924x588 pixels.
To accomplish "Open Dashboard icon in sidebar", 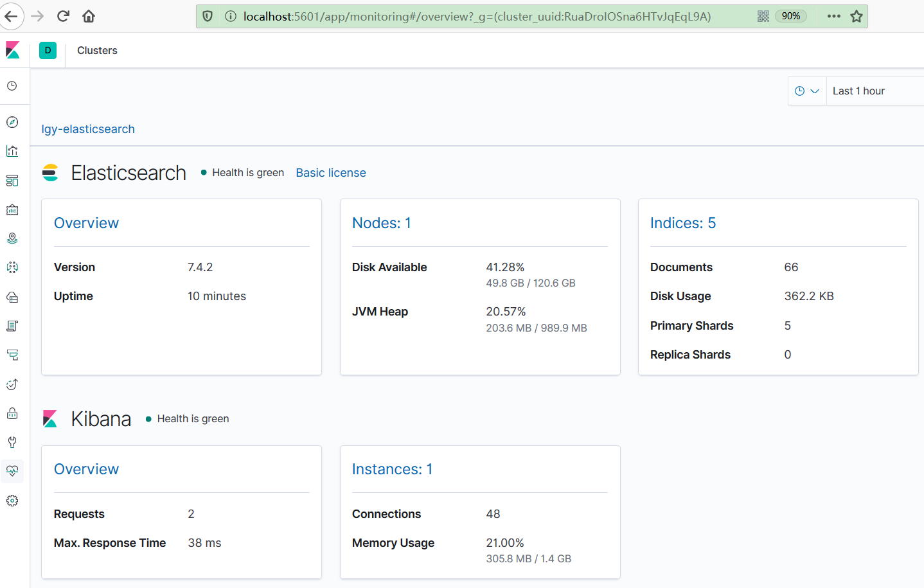I will coord(12,181).
